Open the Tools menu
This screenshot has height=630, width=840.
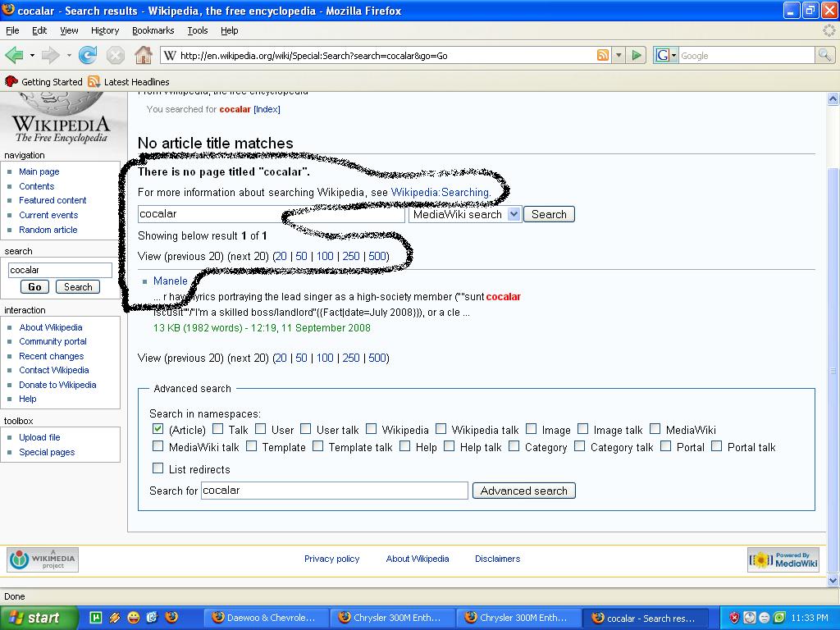pyautogui.click(x=197, y=30)
